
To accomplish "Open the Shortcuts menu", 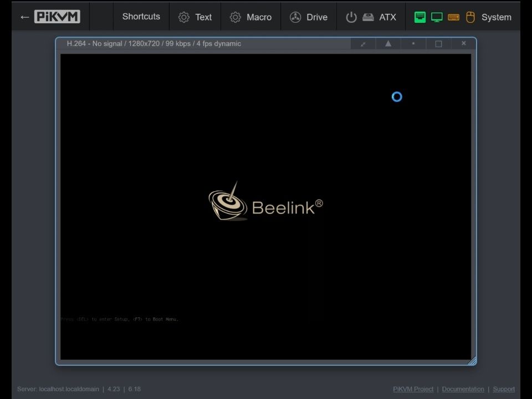I will click(141, 17).
